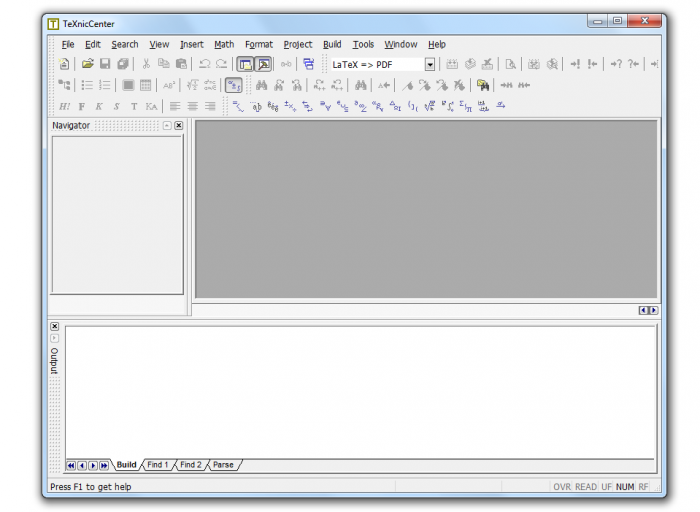Open the Sigma Pi large operators dropdown
Viewport: 700px width, 512px height.
(466, 106)
